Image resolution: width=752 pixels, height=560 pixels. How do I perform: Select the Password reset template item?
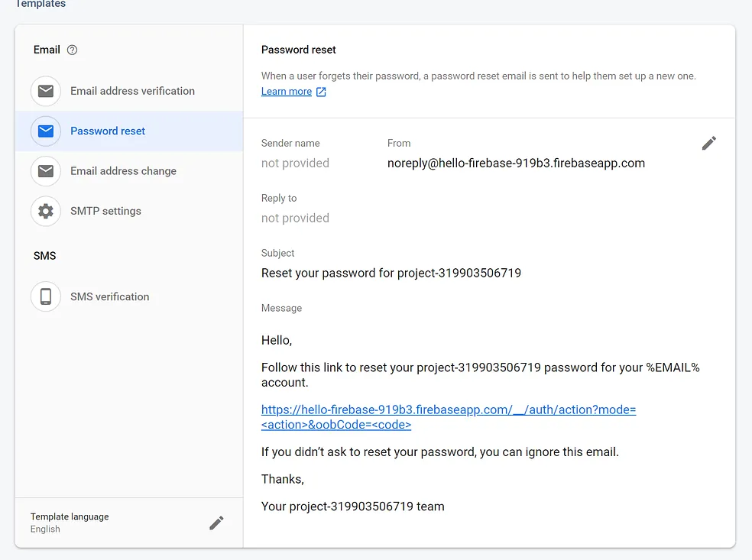click(129, 131)
